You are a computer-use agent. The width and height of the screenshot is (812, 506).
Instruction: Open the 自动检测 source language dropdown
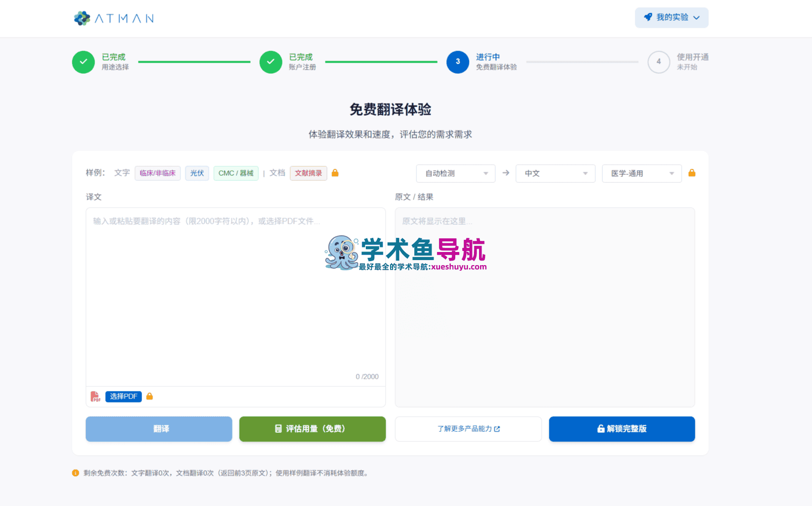(456, 173)
